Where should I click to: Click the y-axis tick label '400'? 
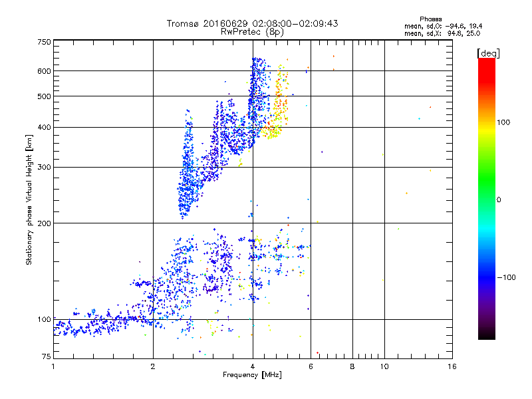click(44, 128)
